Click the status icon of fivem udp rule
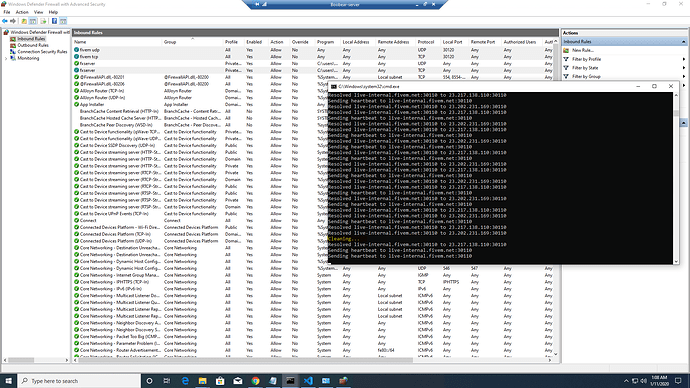 coord(77,50)
